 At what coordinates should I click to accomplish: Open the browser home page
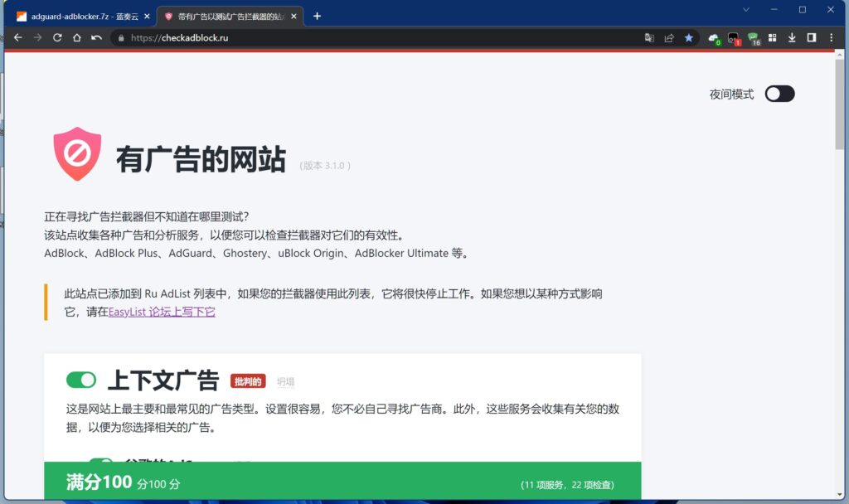tap(77, 38)
